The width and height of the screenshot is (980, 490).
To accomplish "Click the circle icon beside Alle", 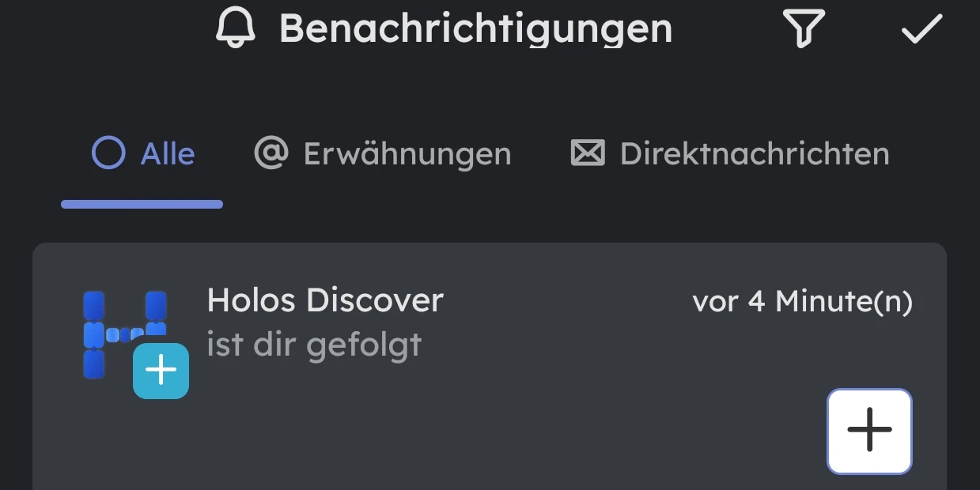I will point(108,153).
